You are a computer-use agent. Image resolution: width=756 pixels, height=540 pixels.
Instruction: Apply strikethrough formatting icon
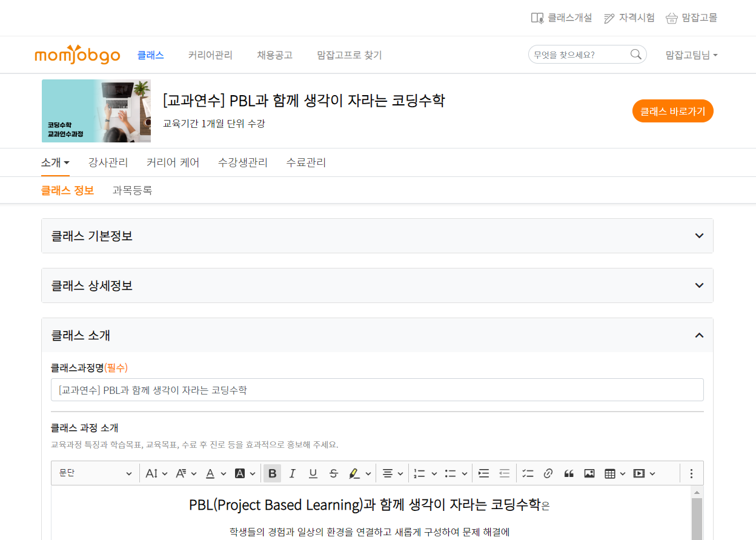click(333, 473)
